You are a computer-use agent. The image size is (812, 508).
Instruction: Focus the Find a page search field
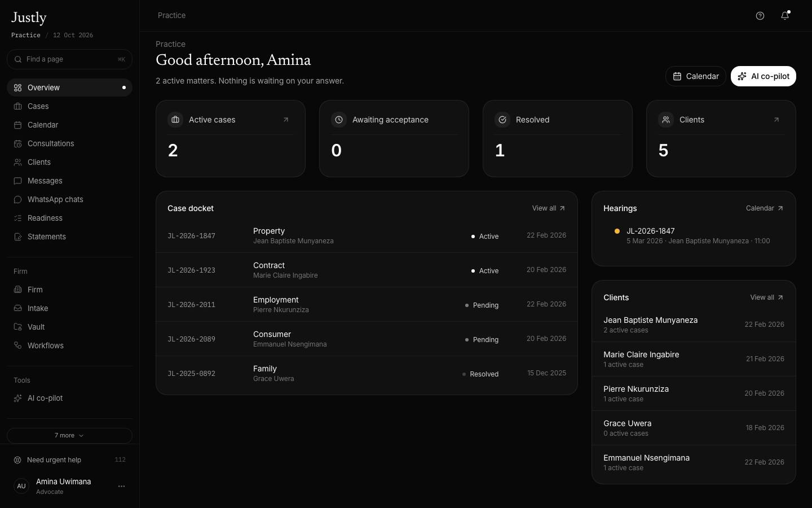point(69,59)
